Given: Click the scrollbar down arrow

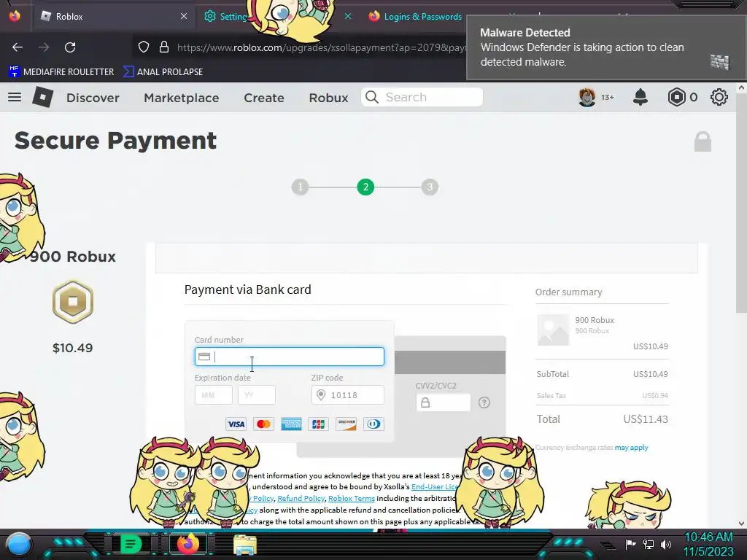Looking at the screenshot, I should 741,524.
